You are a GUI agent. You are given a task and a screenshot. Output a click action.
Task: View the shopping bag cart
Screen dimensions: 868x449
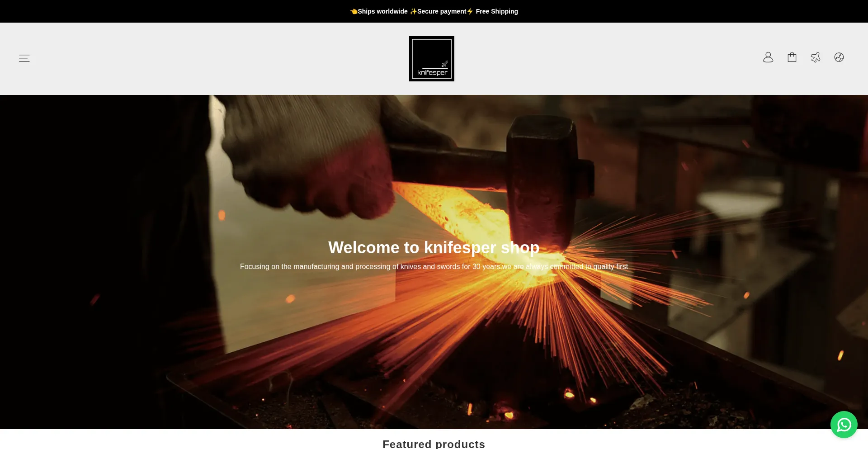[x=792, y=57]
